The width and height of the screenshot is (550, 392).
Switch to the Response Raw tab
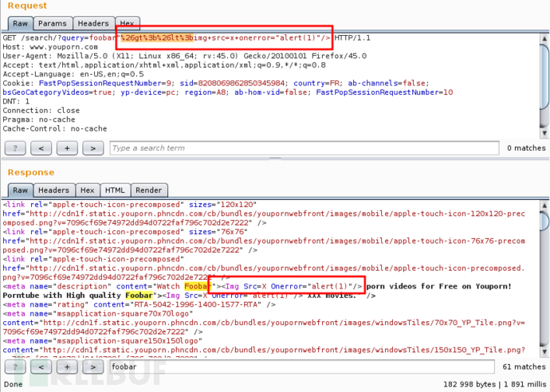click(x=21, y=190)
